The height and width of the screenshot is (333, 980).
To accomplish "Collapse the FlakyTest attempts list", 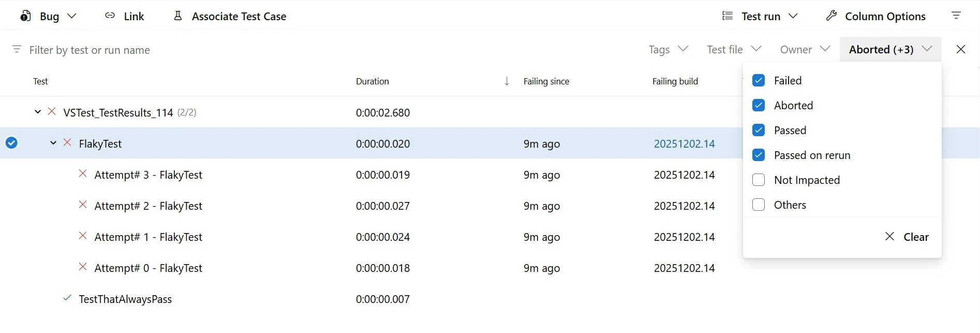I will pyautogui.click(x=53, y=143).
